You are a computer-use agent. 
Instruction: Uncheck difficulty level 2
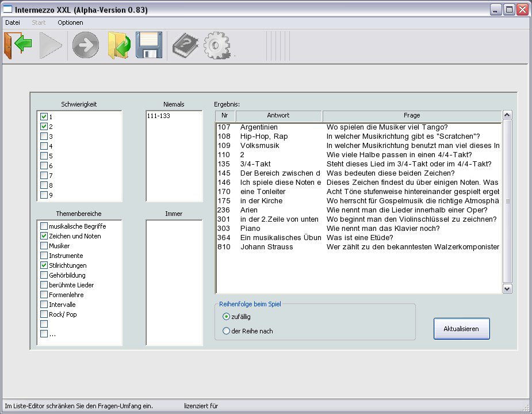pyautogui.click(x=44, y=126)
